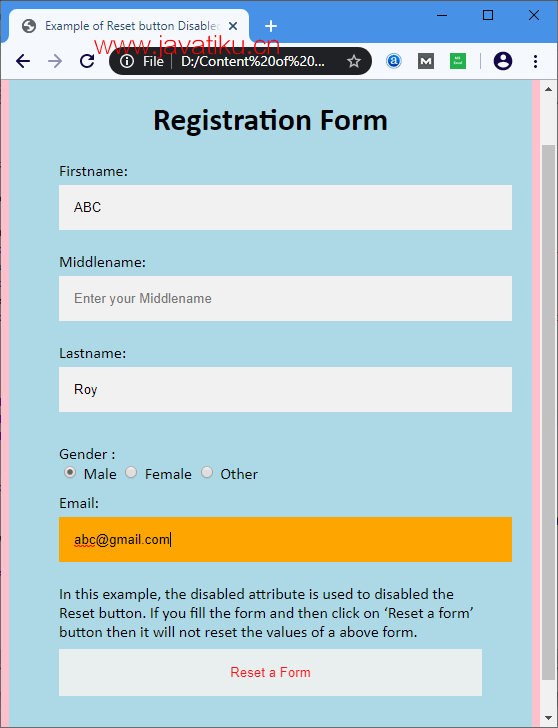558x728 pixels.
Task: Choose the Other gender radio button
Action: [207, 473]
